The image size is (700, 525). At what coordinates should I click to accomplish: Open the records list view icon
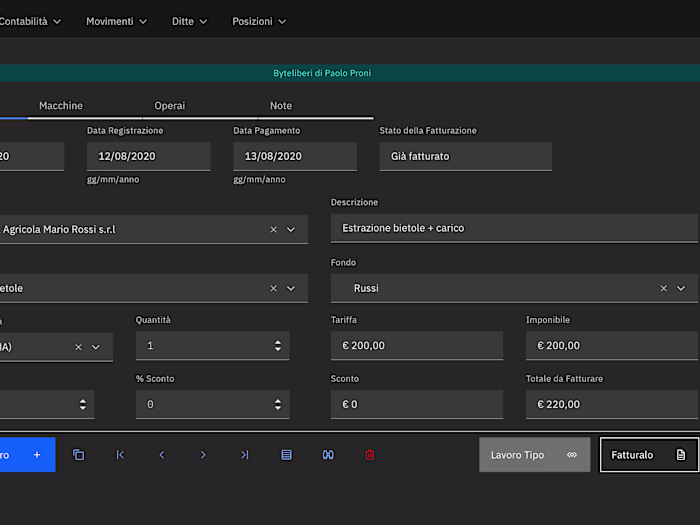point(286,455)
